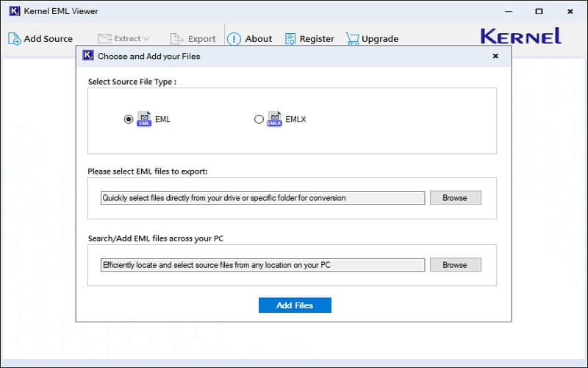Click the Please select EML files label
Screen dimensions: 588x368
[148, 171]
